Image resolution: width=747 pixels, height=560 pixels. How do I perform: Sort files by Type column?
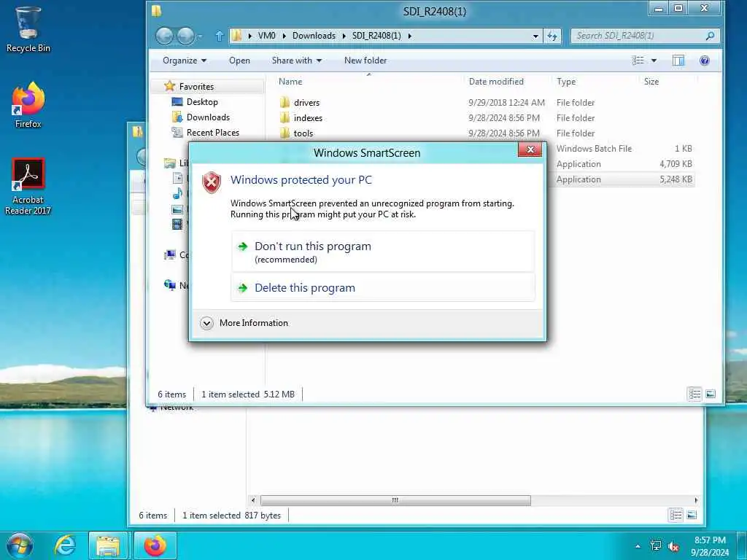pyautogui.click(x=566, y=82)
